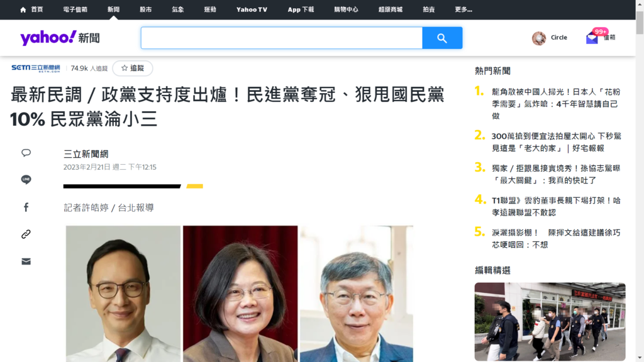The image size is (644, 362).
Task: Click the SETN 三立新聞網 logo
Action: coord(36,68)
